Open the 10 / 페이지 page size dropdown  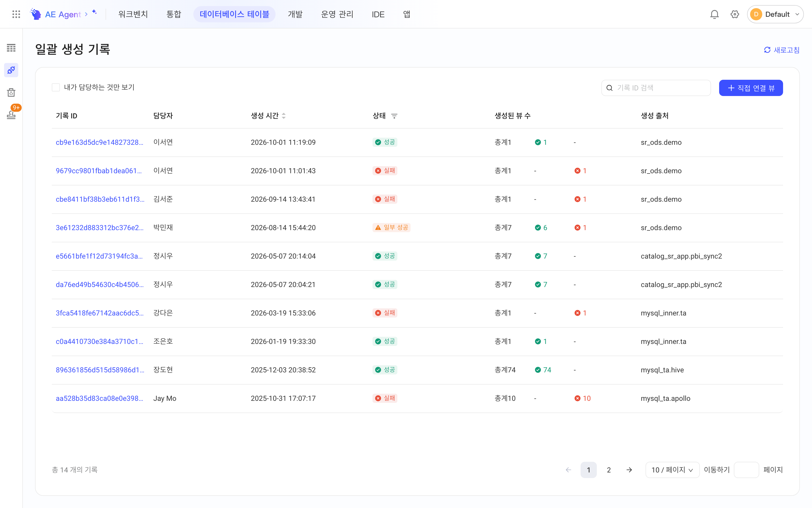pyautogui.click(x=672, y=470)
